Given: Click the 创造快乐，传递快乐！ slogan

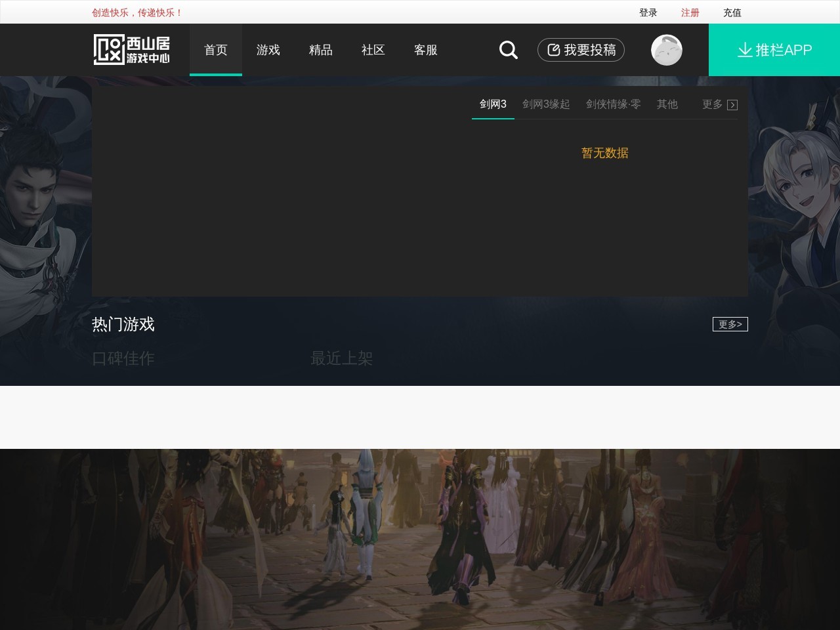Looking at the screenshot, I should [x=137, y=12].
